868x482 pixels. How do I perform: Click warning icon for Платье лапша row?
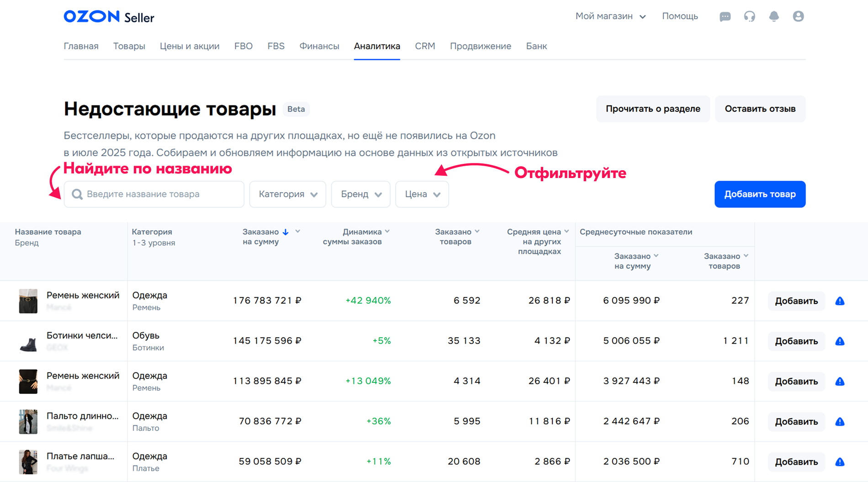(x=840, y=462)
